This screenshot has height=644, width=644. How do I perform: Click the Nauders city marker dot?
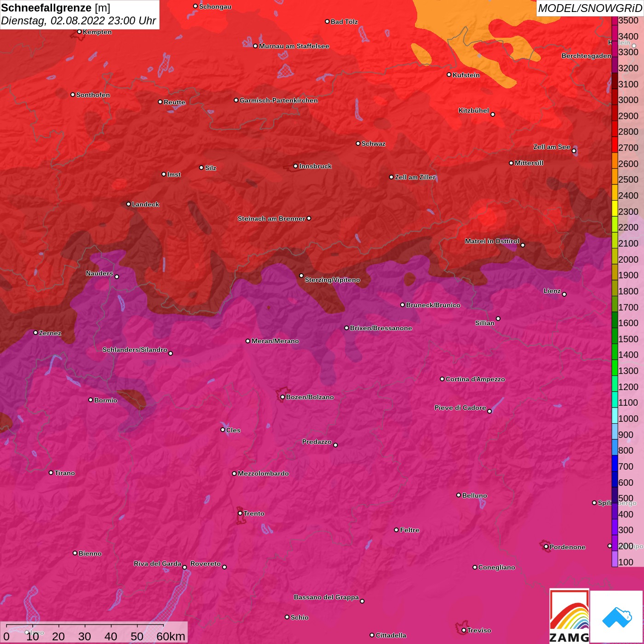tap(117, 277)
